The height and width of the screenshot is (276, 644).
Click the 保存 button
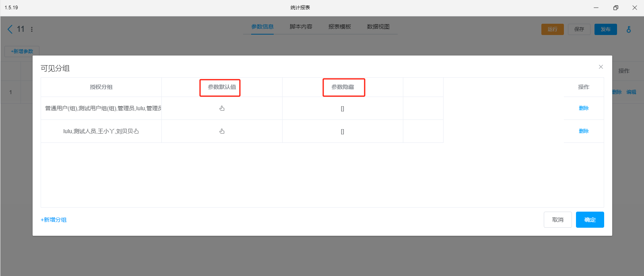click(x=579, y=29)
